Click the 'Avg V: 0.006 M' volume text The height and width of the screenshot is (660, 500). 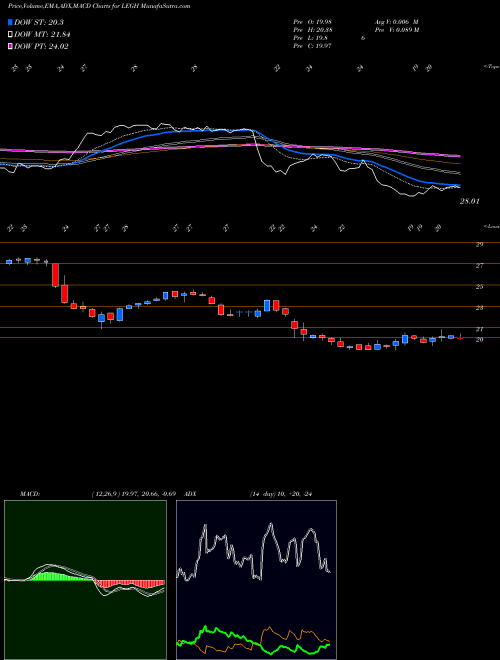click(x=396, y=22)
